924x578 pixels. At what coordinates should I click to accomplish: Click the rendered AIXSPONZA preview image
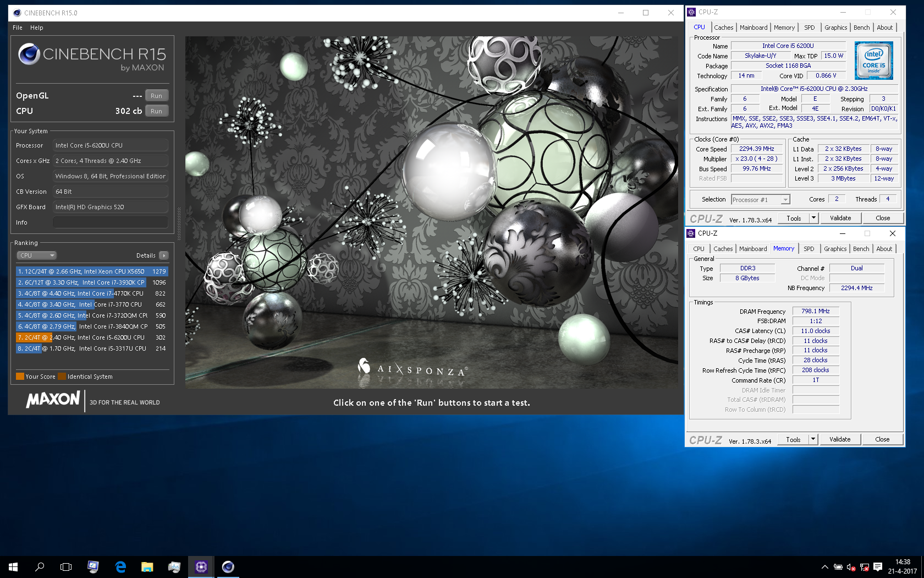coord(432,212)
